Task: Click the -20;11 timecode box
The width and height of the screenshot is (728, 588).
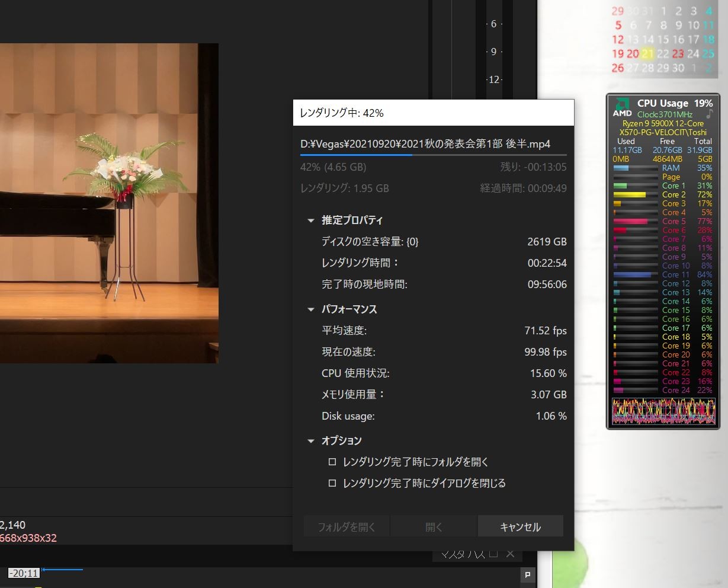Action: coord(24,573)
